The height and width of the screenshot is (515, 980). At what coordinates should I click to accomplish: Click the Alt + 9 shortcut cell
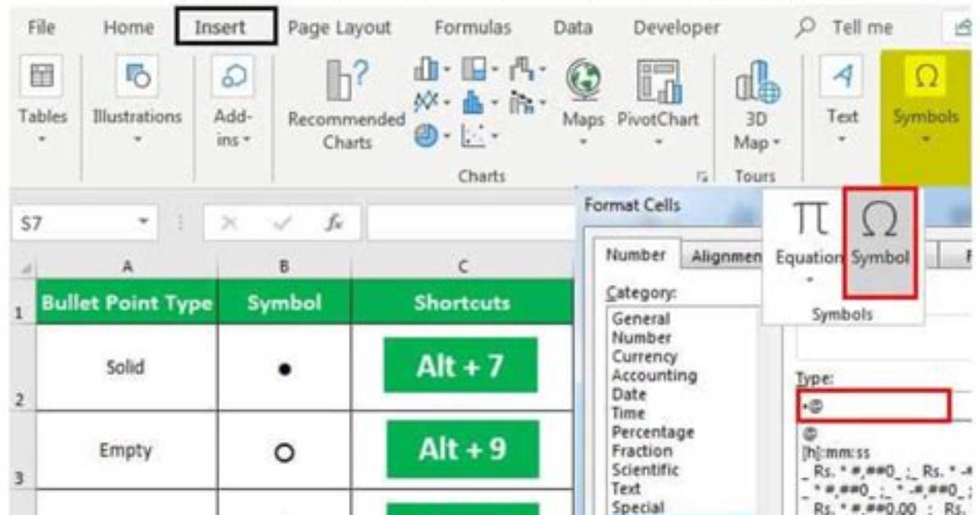(x=462, y=450)
